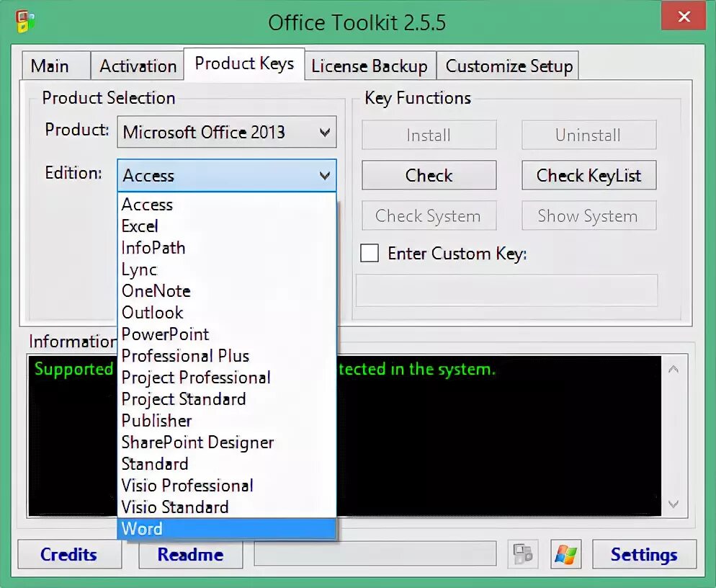This screenshot has width=716, height=588.
Task: Choose Outlook from the Edition list
Action: pos(227,313)
